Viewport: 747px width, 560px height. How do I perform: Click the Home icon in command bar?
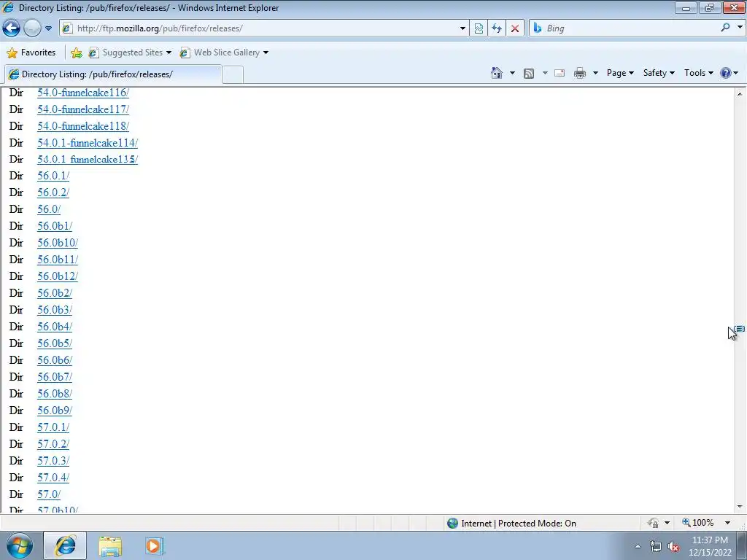pyautogui.click(x=496, y=73)
